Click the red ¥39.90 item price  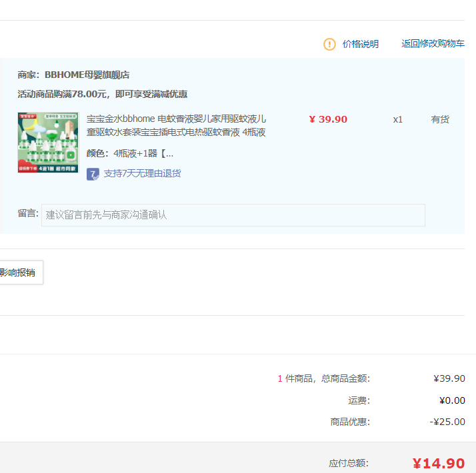328,119
